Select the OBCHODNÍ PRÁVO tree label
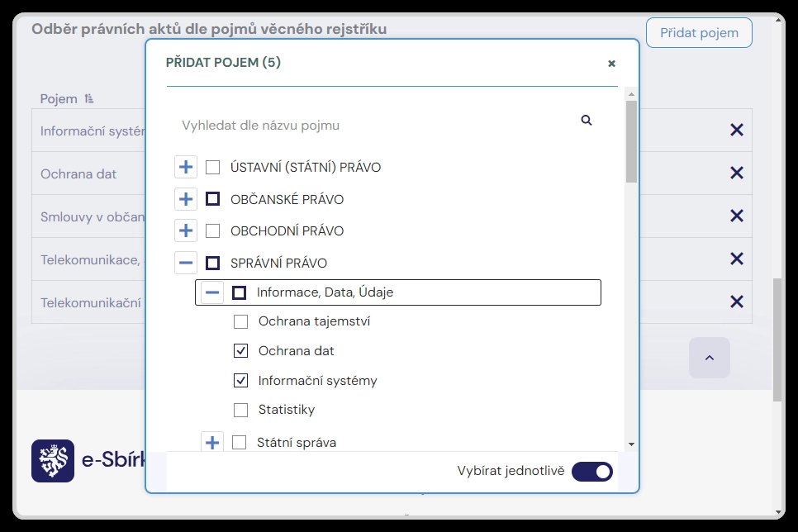Viewport: 798px width, 532px height. click(x=287, y=231)
